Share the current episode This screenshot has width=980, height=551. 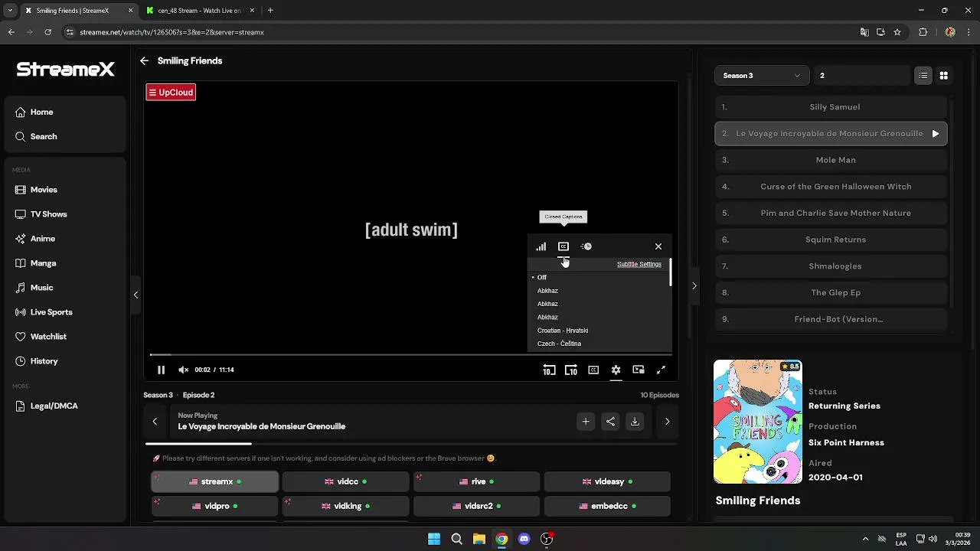pyautogui.click(x=610, y=422)
